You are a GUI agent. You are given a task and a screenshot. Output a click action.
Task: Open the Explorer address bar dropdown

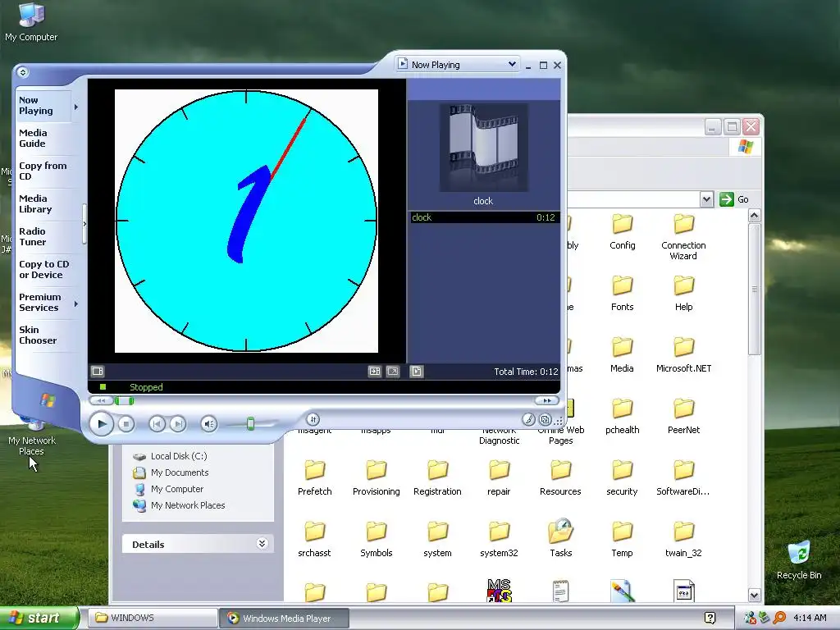tap(706, 199)
